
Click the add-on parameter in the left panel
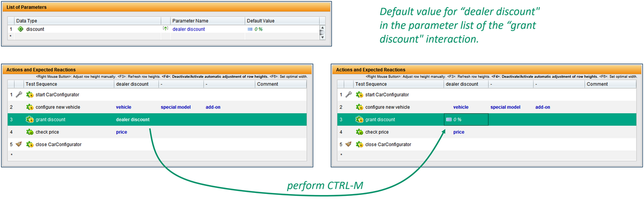(213, 107)
